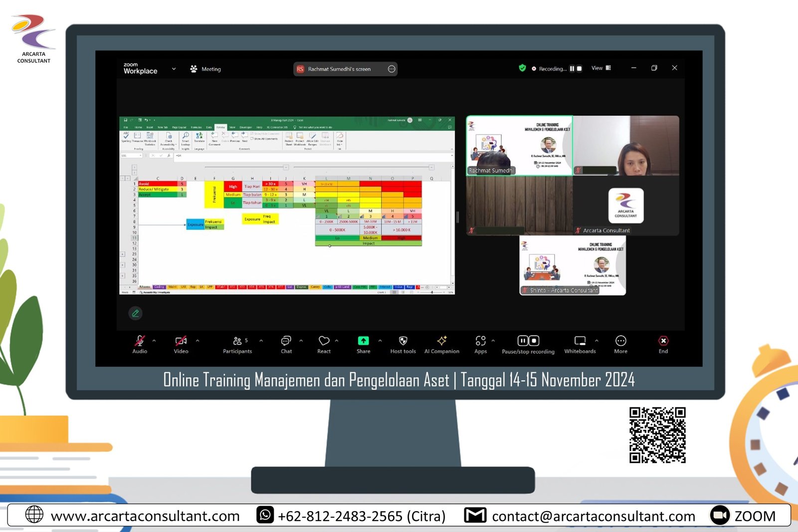Screen dimensions: 798x532
Task: Expand the arrow next to Video
Action: coord(198,341)
